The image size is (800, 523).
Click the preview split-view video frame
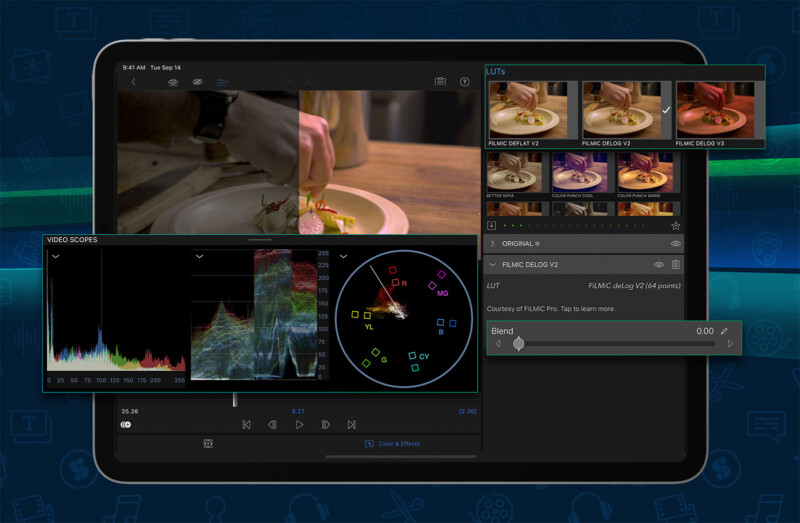pos(298,162)
